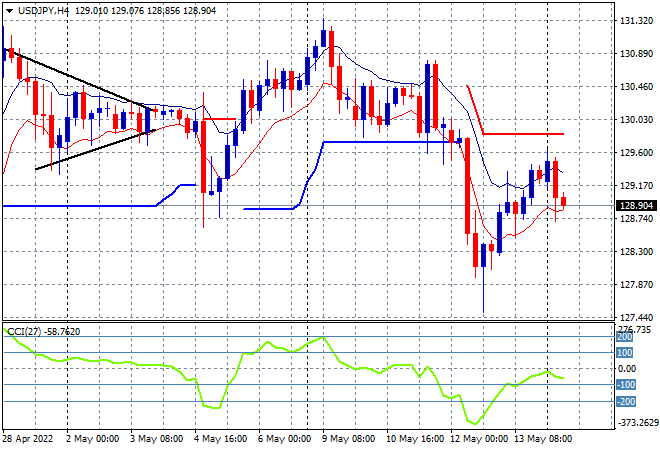Select the red horizontal resistance line near 129.85
The image size is (660, 450).
[x=523, y=134]
